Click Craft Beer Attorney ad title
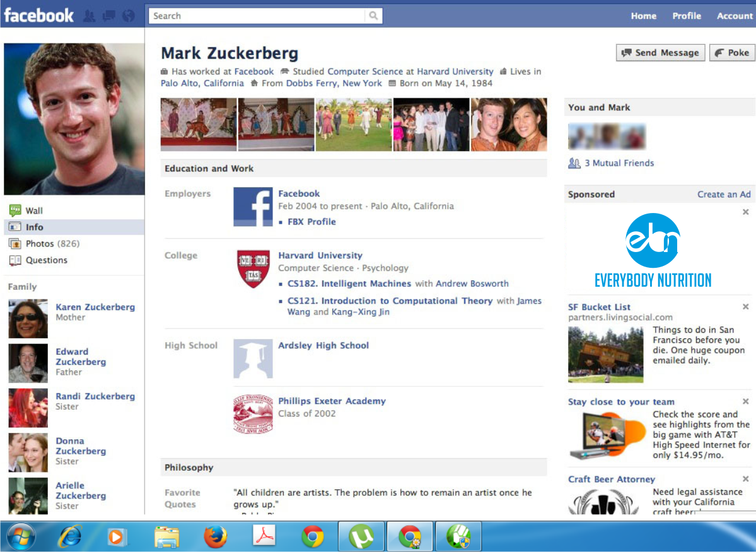The image size is (756, 552). 612,479
